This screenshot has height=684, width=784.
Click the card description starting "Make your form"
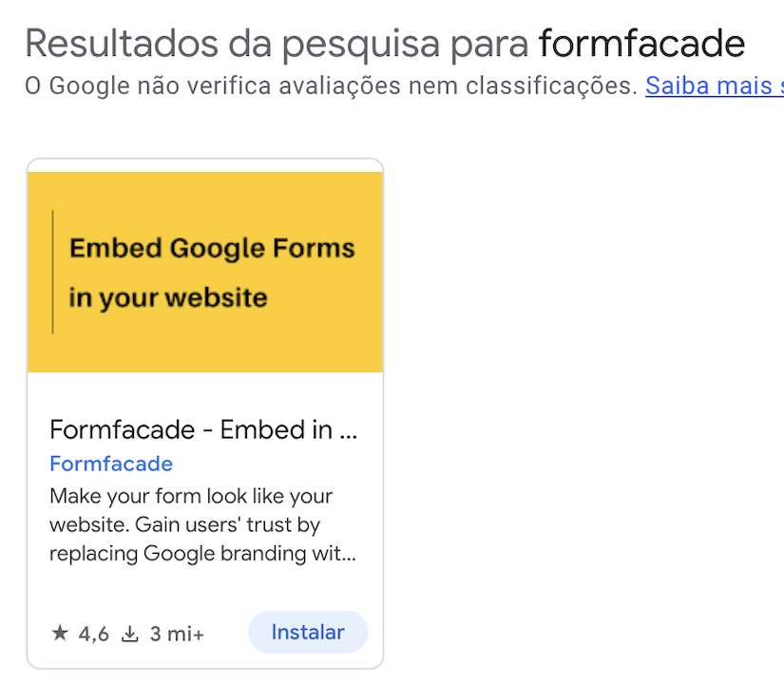tap(191, 496)
